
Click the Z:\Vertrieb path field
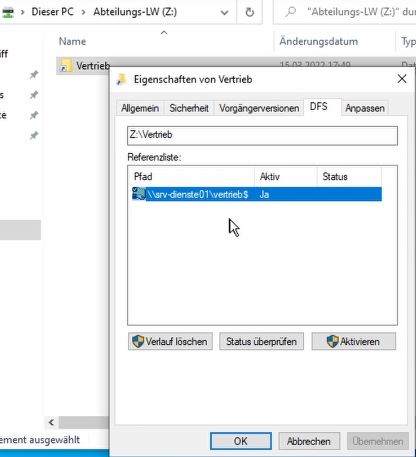click(262, 135)
